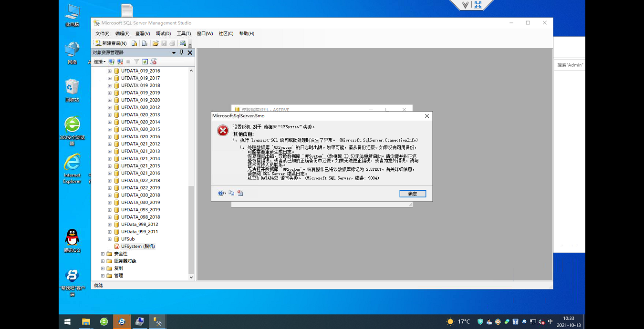This screenshot has height=329, width=644.
Task: Click the disconnect server icon in Object Explorer
Action: (120, 62)
